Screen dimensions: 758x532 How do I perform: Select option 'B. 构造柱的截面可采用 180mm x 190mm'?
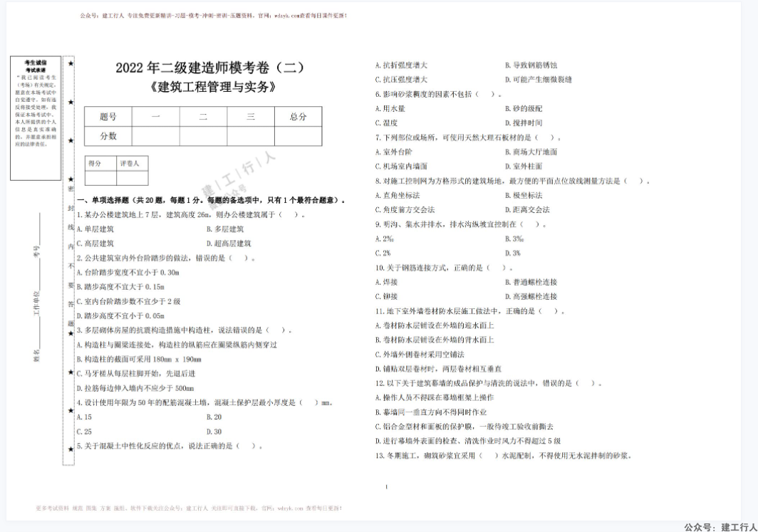[139, 360]
